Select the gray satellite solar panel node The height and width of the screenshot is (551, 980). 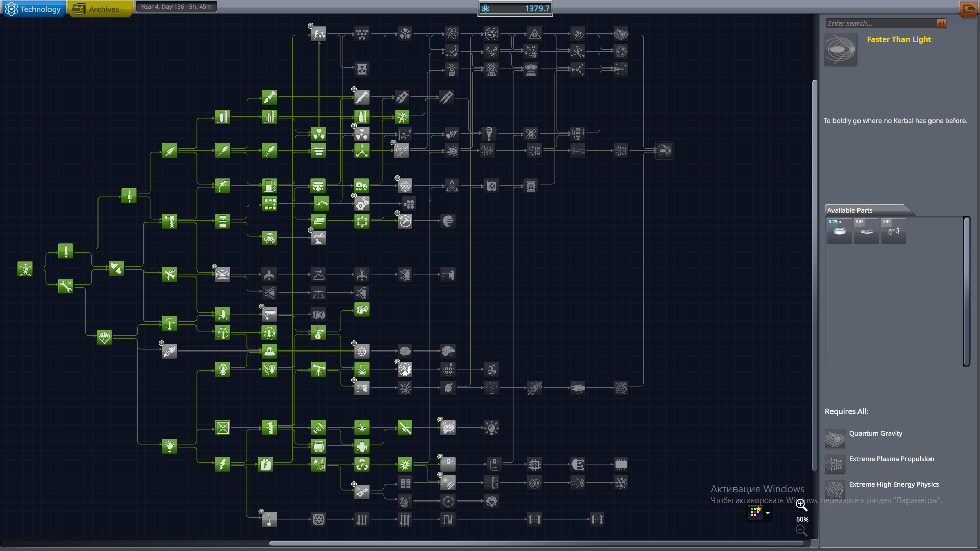coord(362,491)
